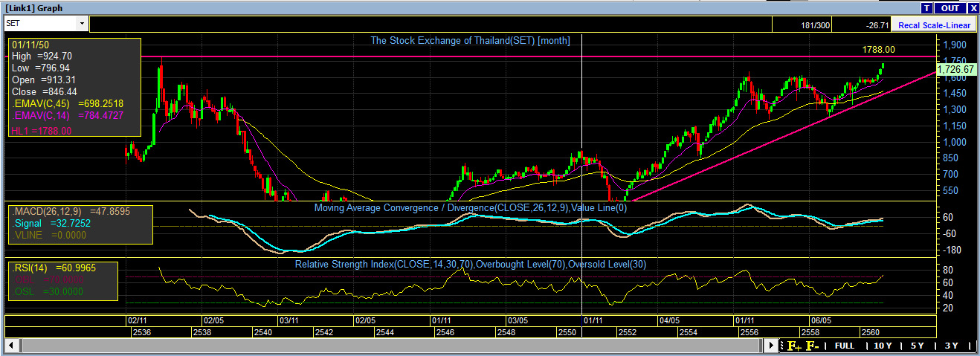Click the .RSI(14) =60.9965 legend entry
The height and width of the screenshot is (356, 980).
(54, 268)
